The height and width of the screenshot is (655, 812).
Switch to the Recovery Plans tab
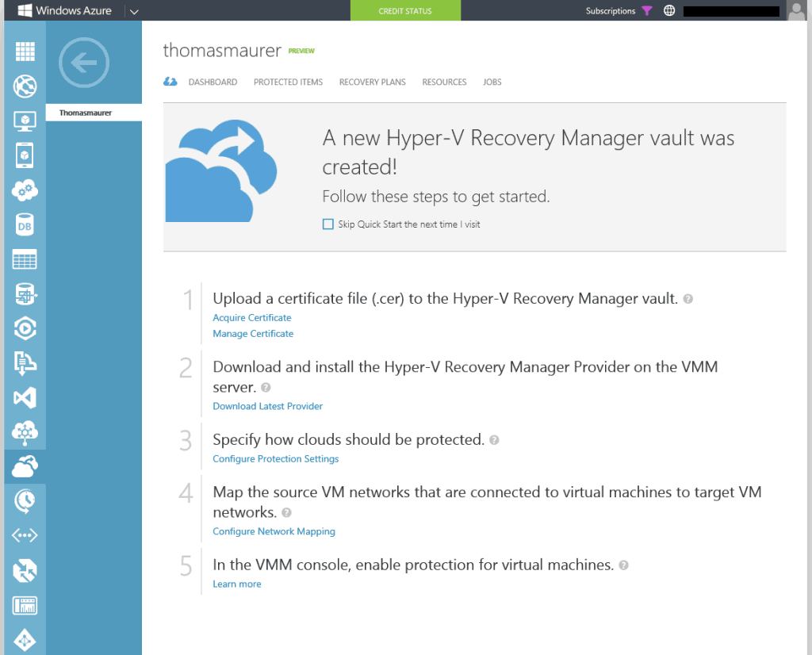(373, 82)
